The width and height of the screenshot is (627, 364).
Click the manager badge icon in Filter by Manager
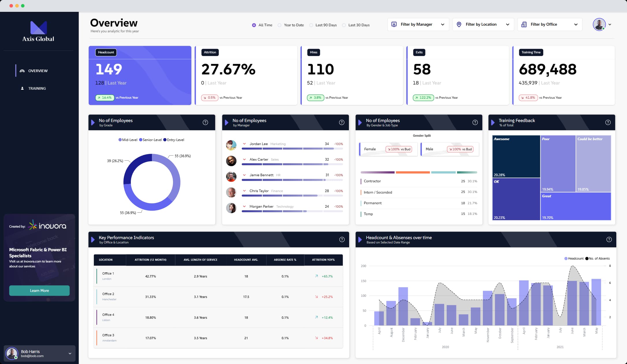(394, 25)
